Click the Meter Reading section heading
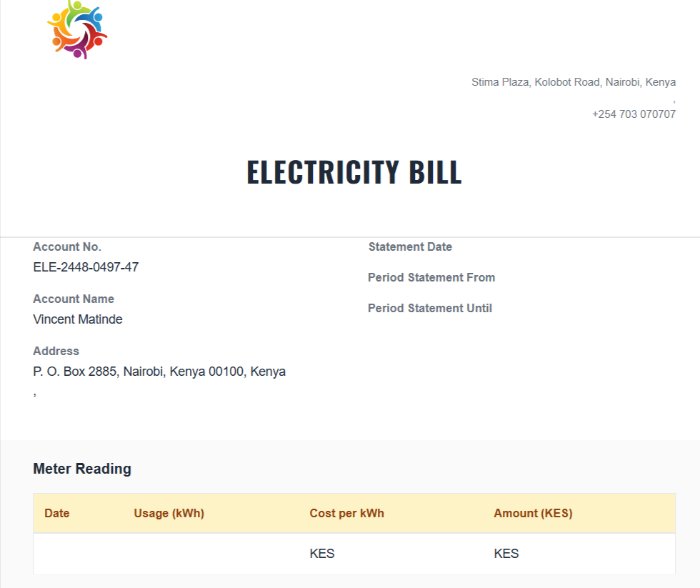 (82, 469)
